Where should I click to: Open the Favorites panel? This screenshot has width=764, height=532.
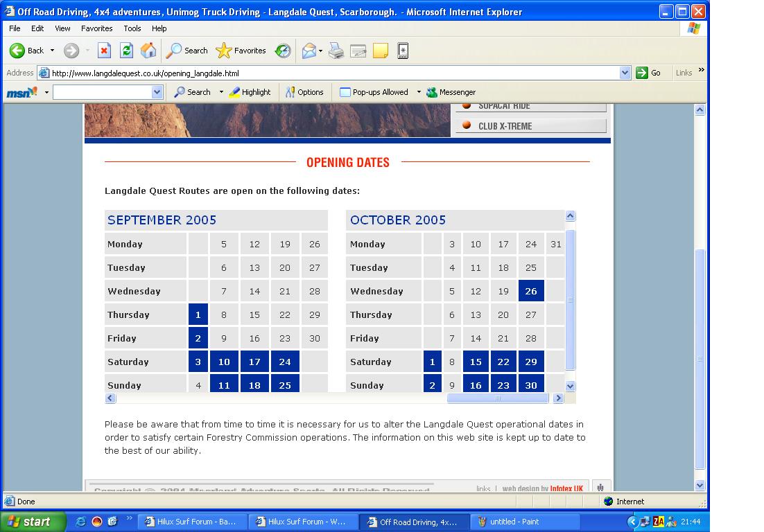click(x=241, y=51)
